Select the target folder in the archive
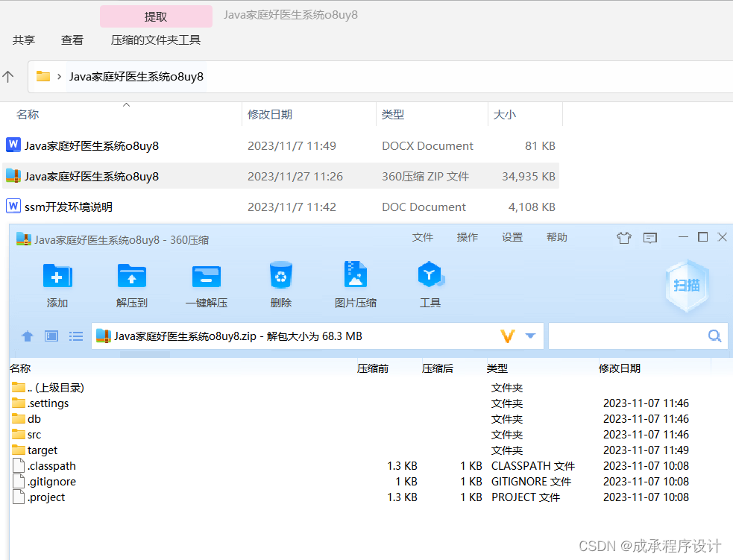Screen dimensions: 733x560 click(x=42, y=450)
